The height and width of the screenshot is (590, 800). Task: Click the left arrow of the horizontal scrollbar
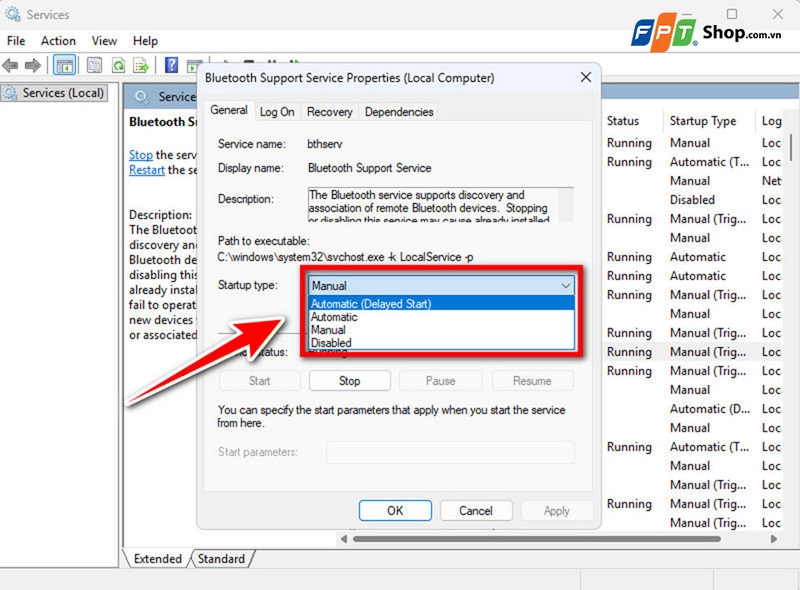point(344,539)
